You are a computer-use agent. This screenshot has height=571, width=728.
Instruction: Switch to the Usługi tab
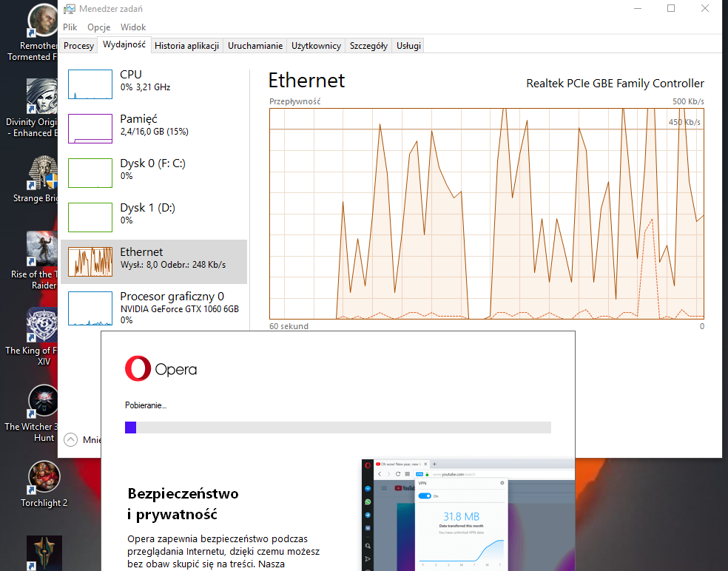tap(408, 46)
